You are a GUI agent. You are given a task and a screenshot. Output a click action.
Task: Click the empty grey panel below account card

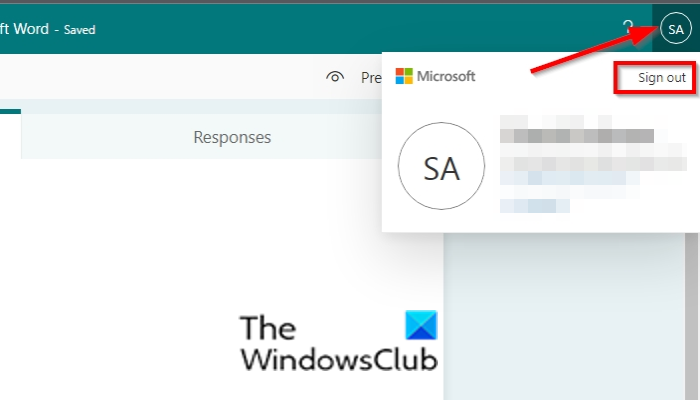565,316
